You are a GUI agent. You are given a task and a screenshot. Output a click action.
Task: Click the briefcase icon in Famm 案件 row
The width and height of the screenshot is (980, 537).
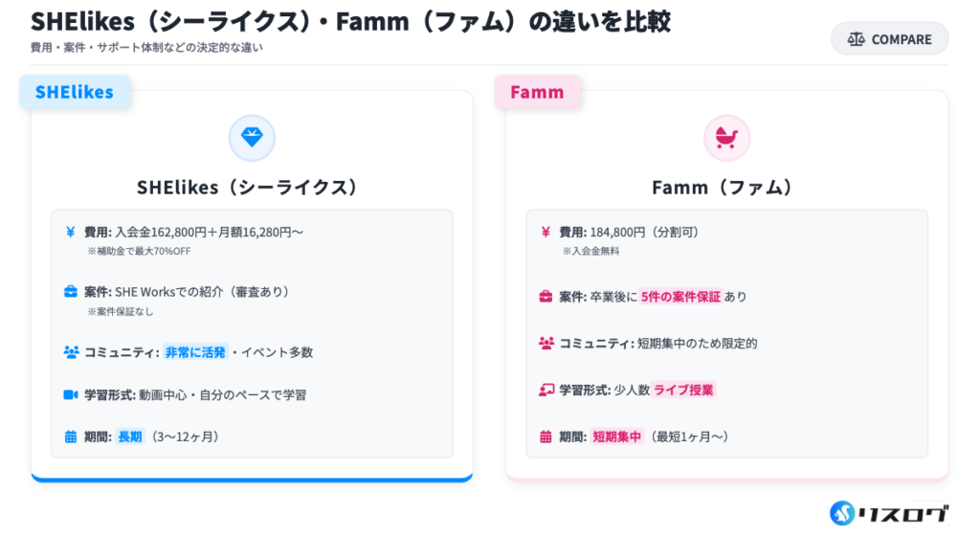[x=546, y=297]
